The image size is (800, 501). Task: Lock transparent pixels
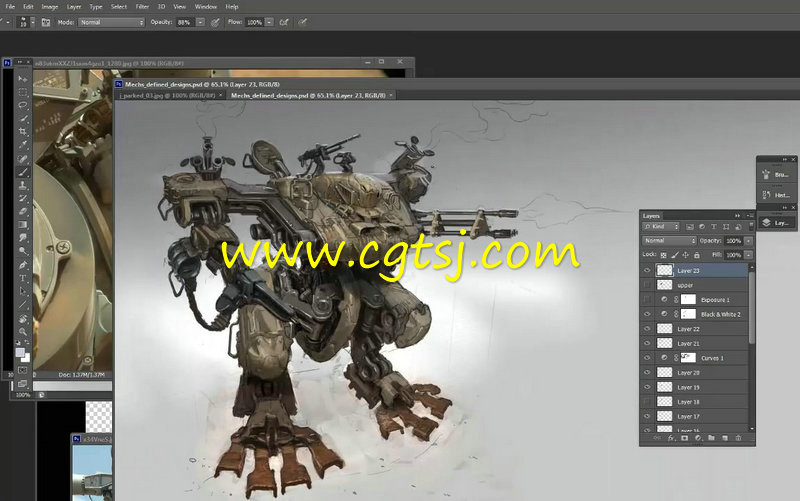pos(663,255)
